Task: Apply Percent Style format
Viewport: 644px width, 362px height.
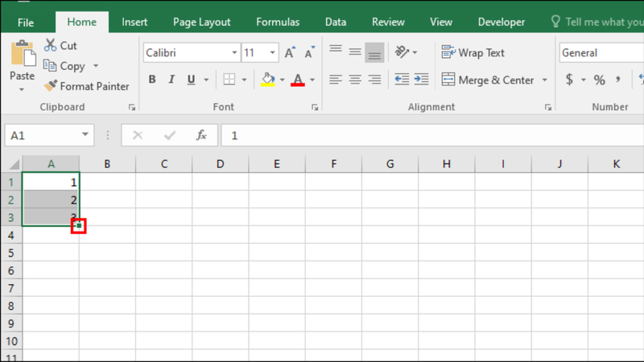Action: tap(599, 80)
